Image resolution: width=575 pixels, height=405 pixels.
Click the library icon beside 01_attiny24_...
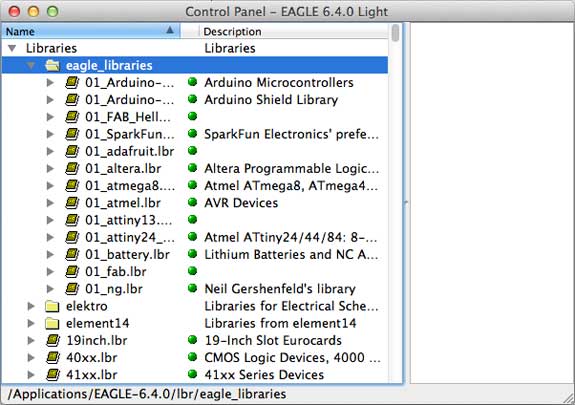coord(72,237)
